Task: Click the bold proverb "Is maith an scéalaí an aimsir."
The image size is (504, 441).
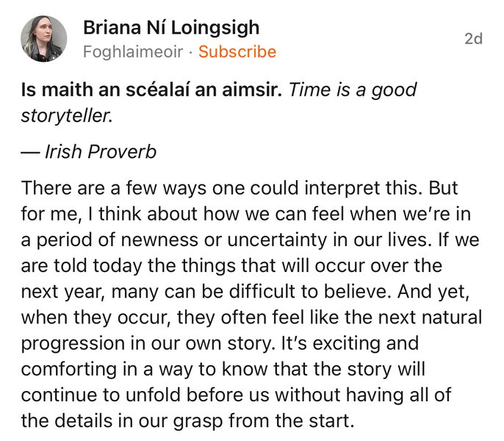Action: pos(152,90)
